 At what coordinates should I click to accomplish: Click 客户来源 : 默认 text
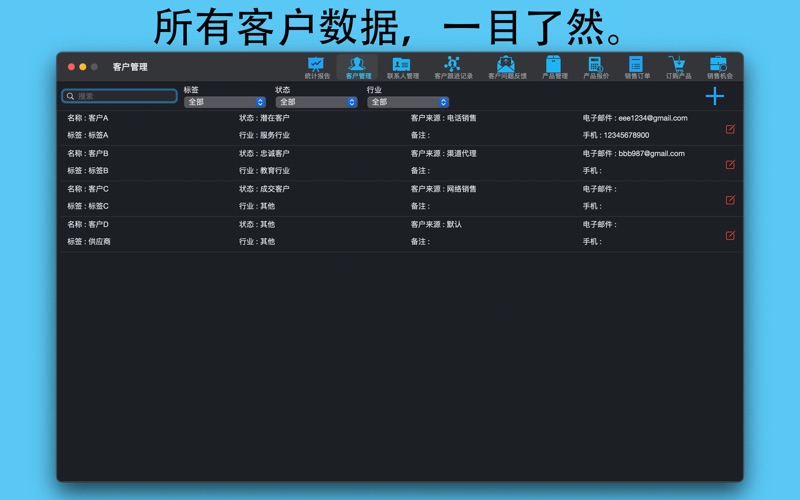coord(436,224)
